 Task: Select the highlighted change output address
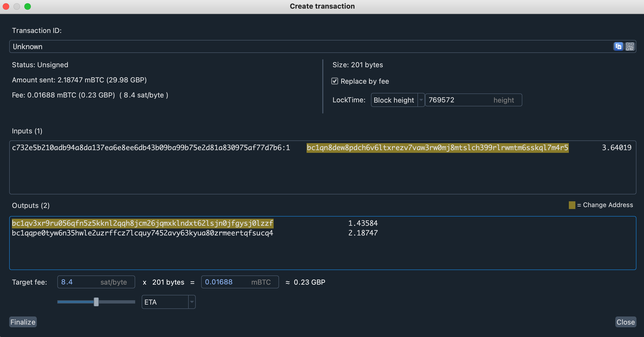(142, 223)
